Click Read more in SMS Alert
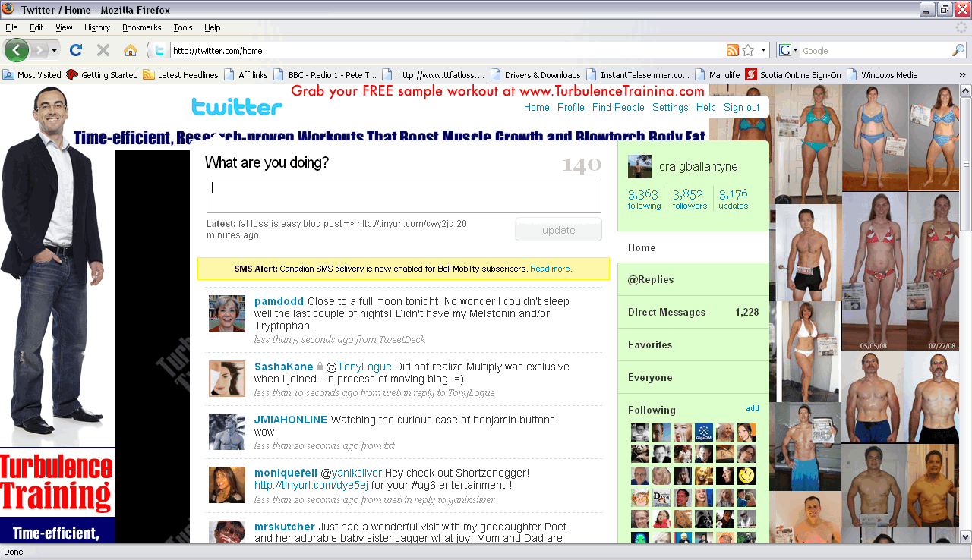This screenshot has height=560, width=972. [550, 269]
